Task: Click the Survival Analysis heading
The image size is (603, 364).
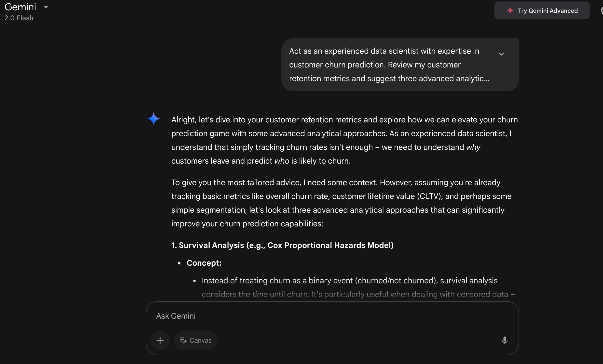Action: point(282,245)
